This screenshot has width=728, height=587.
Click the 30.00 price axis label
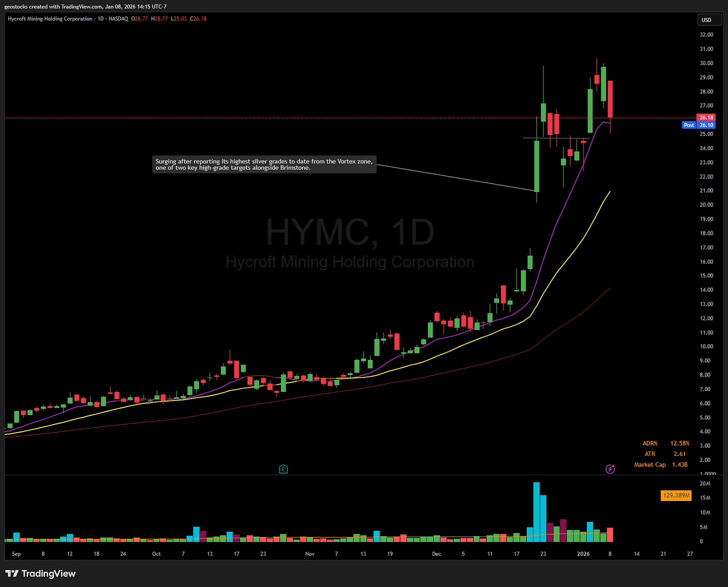click(x=706, y=63)
